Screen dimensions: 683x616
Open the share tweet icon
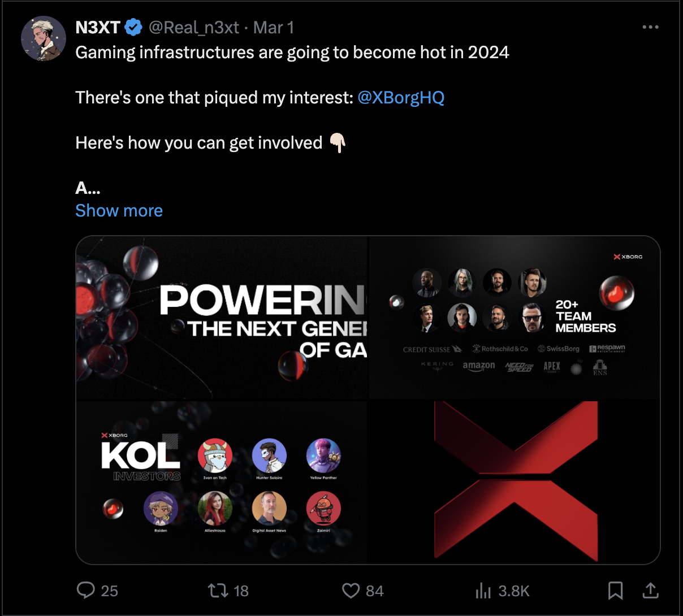click(651, 591)
